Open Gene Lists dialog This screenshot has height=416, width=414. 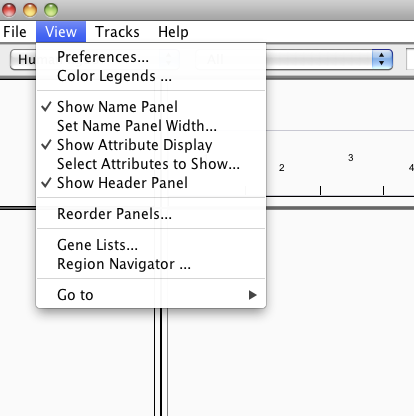pyautogui.click(x=151, y=245)
